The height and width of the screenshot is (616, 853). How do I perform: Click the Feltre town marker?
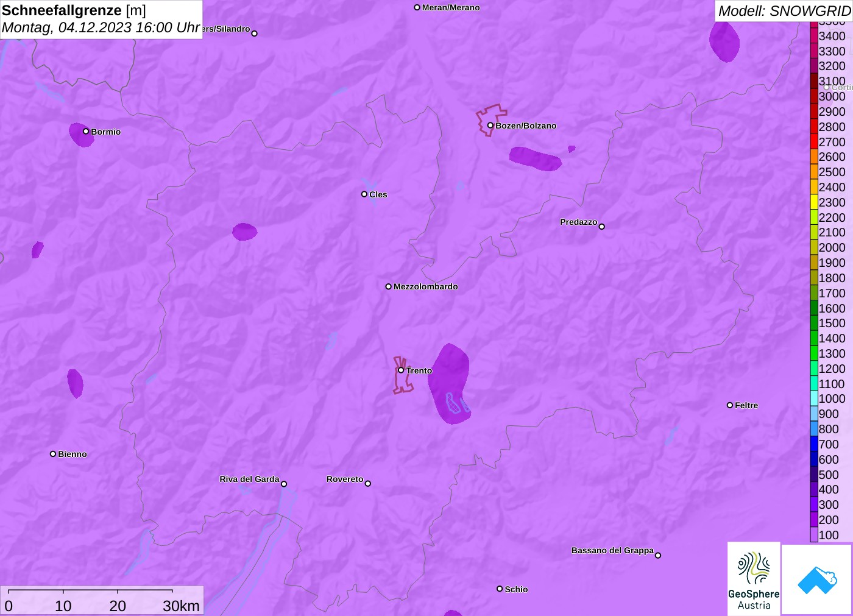pos(730,405)
